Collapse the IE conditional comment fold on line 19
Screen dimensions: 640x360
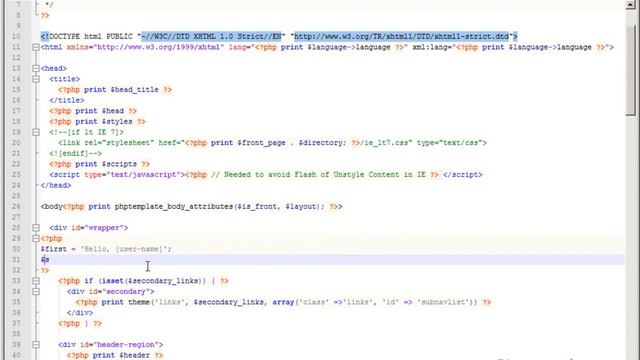pos(36,132)
